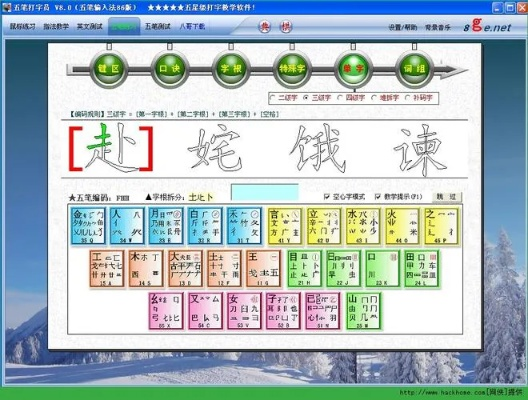Select the 补码字 radio option
Screen dimensions: 528x400
407,98
